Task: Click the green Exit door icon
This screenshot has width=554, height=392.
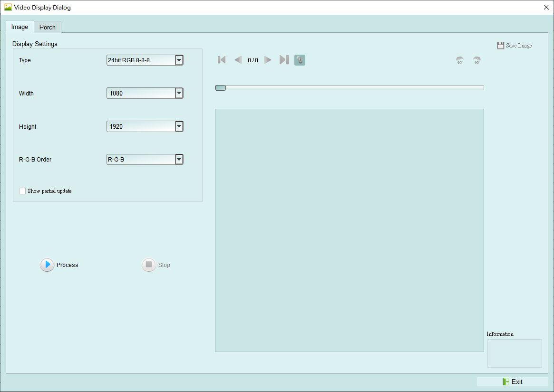Action: coord(505,382)
